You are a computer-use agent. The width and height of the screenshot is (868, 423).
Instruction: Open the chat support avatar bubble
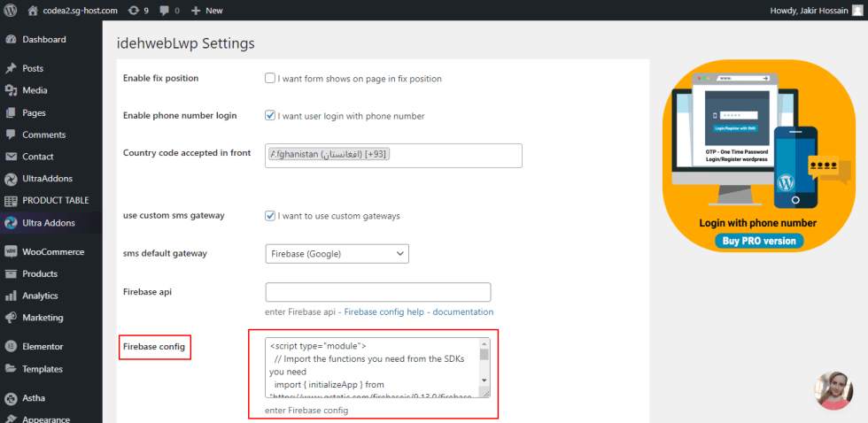(x=834, y=390)
